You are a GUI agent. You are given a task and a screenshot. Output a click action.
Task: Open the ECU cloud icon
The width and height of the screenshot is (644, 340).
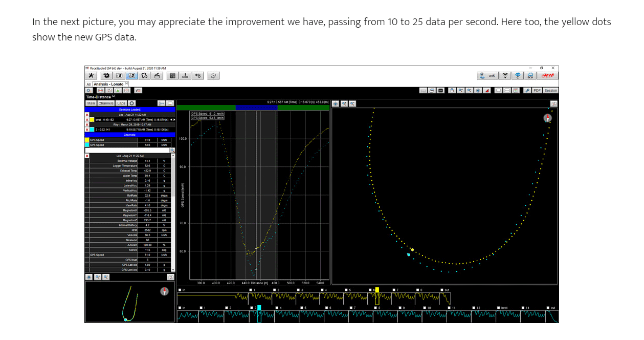coord(530,75)
